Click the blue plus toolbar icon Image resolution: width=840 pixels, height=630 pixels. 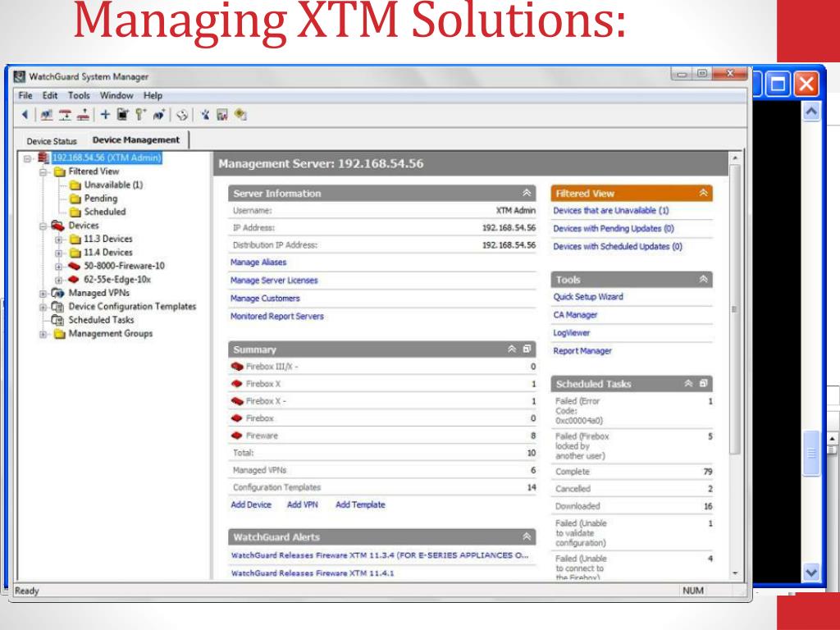click(105, 114)
